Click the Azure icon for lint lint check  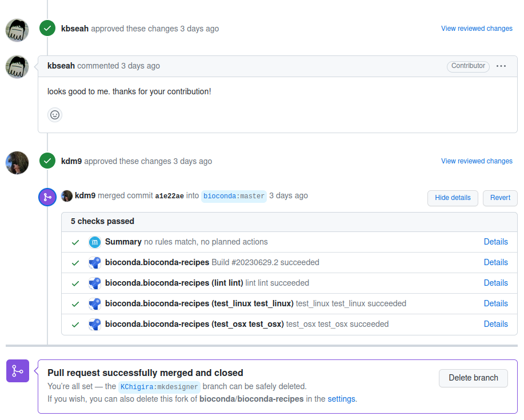point(95,283)
